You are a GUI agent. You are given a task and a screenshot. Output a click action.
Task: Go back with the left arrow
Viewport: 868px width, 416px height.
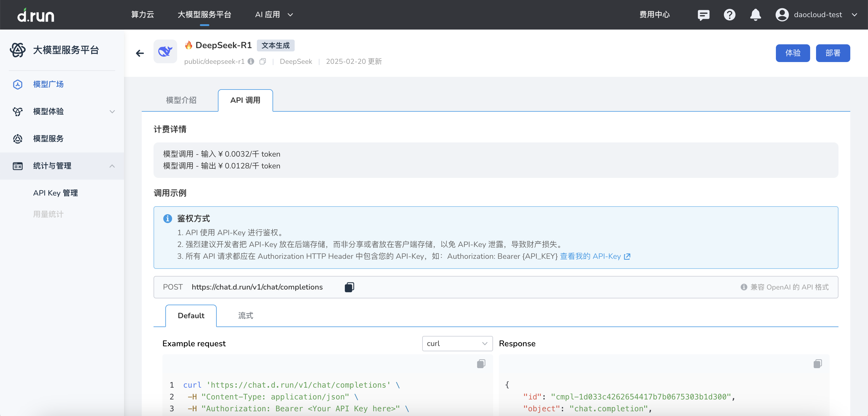point(140,53)
